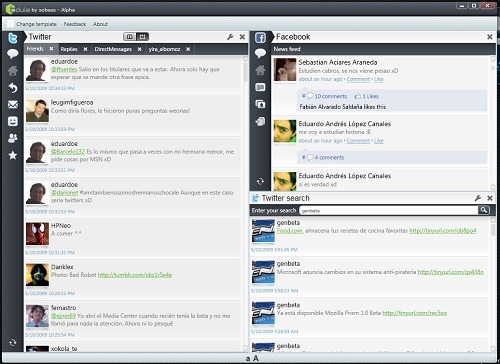Go to Twitter home icon
Viewport: 500px width, 364px height.
tap(13, 71)
